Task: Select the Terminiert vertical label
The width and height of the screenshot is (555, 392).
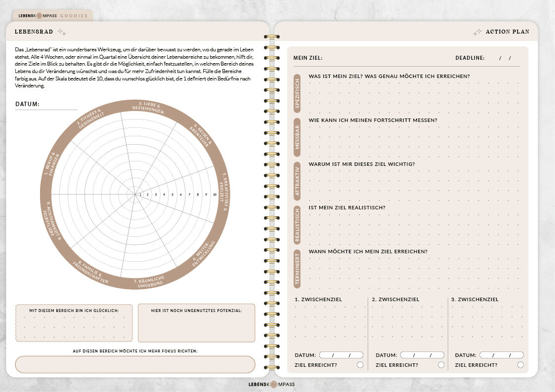Action: [298, 269]
